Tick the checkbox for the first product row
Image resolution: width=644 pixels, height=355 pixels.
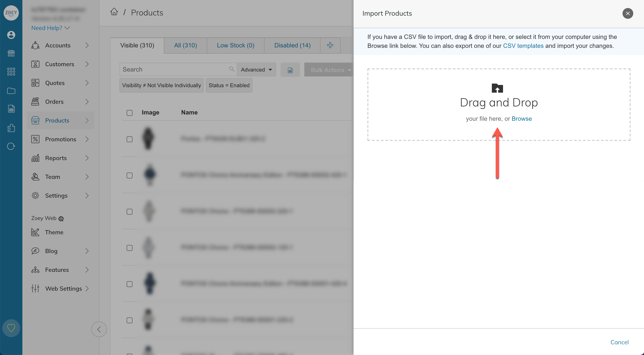point(130,139)
